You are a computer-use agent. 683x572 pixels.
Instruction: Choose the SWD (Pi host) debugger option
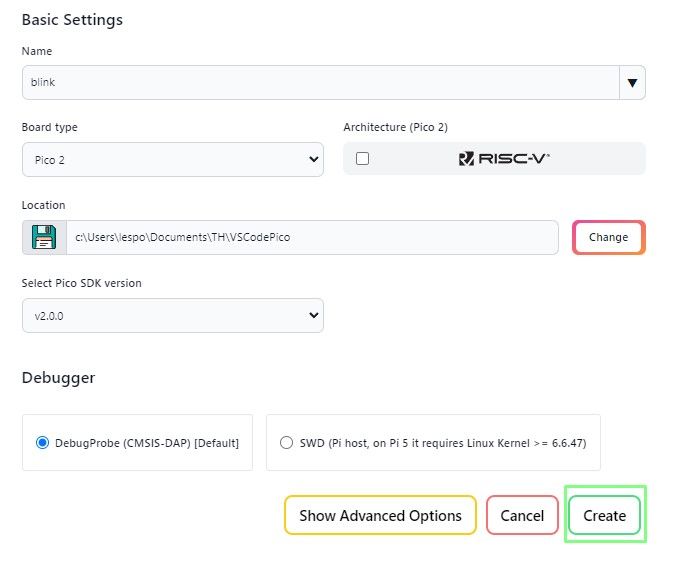pyautogui.click(x=287, y=442)
